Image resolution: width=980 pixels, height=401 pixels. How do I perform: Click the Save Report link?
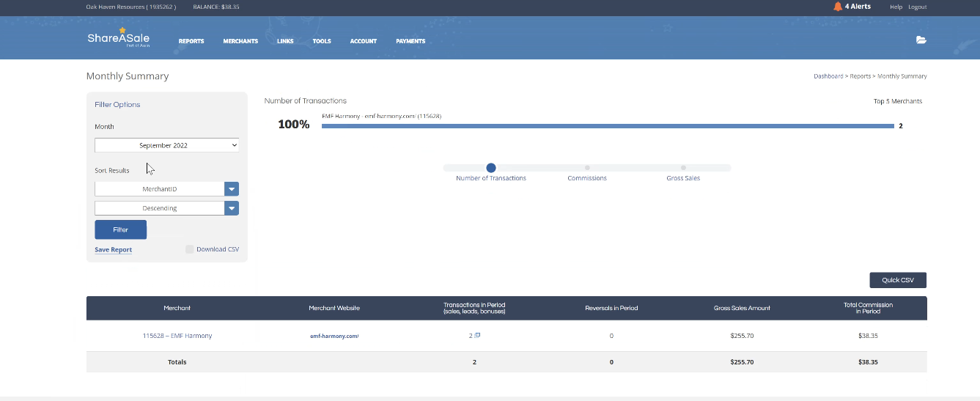coord(114,250)
